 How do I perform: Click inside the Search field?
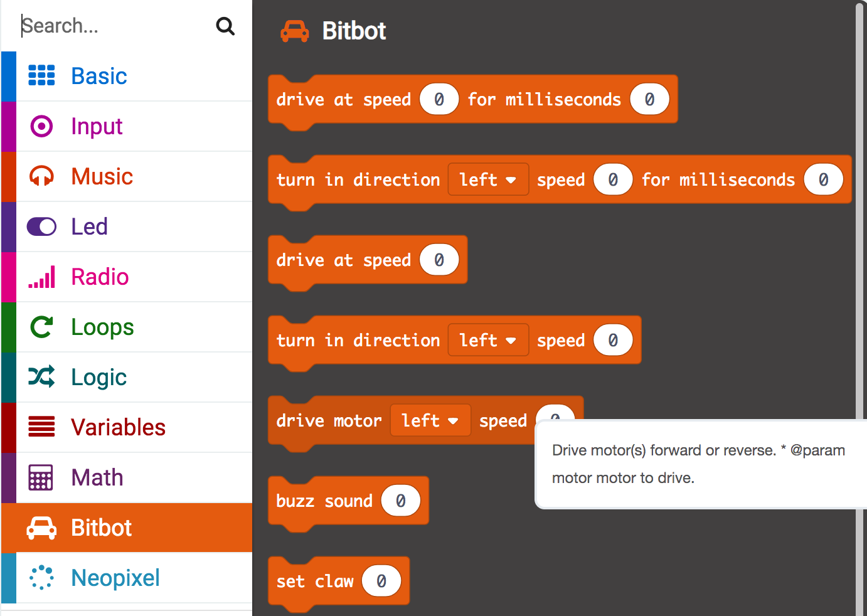94,26
